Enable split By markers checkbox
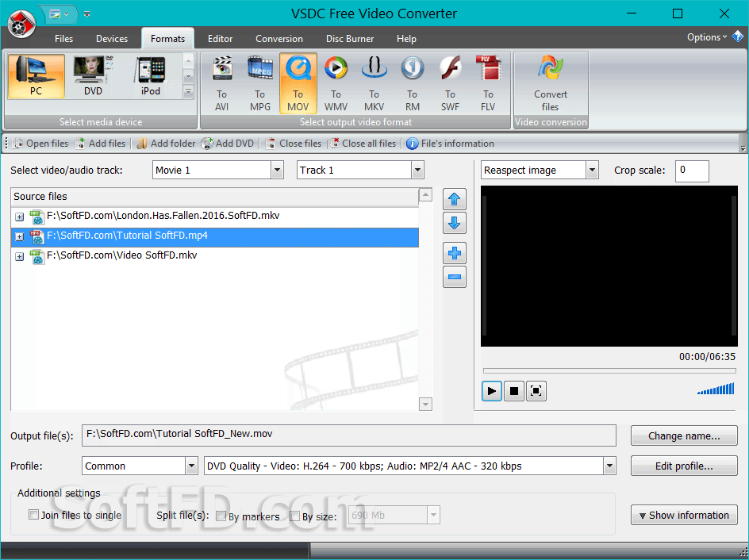The image size is (749, 560). (221, 516)
